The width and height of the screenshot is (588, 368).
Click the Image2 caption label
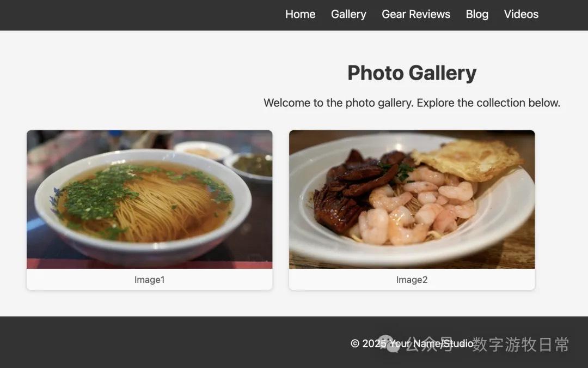tap(412, 280)
